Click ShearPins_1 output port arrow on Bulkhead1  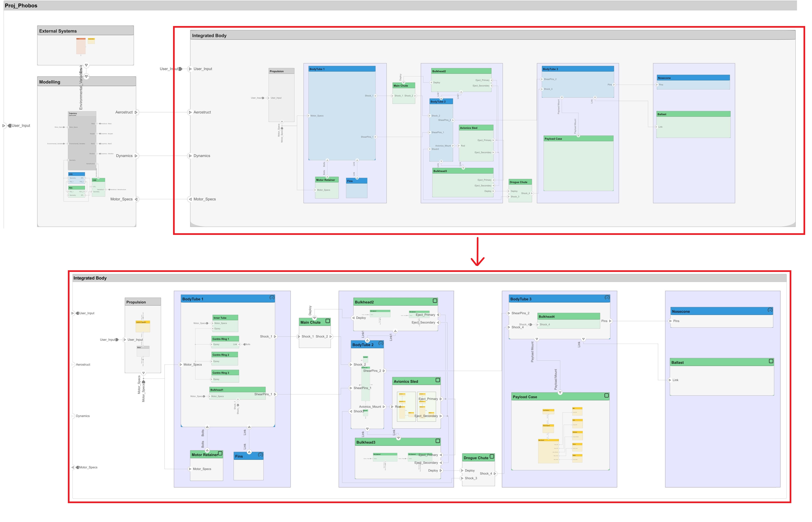coord(275,394)
